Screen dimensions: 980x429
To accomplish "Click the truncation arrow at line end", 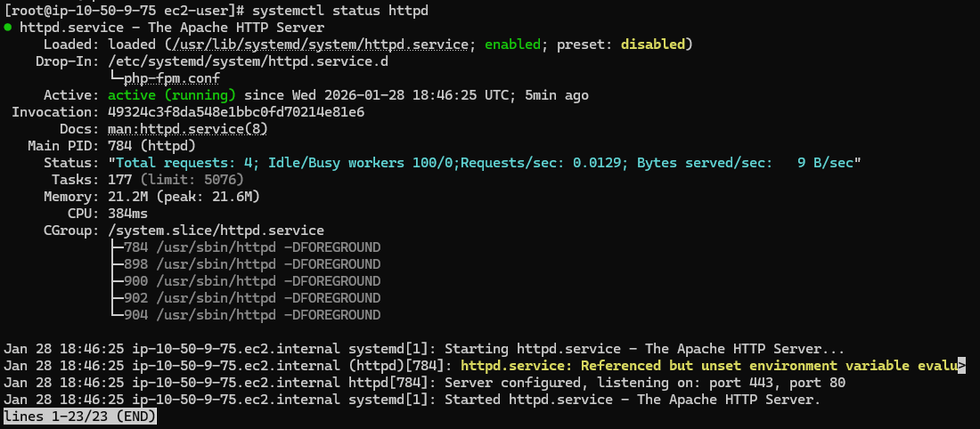I will (x=962, y=365).
